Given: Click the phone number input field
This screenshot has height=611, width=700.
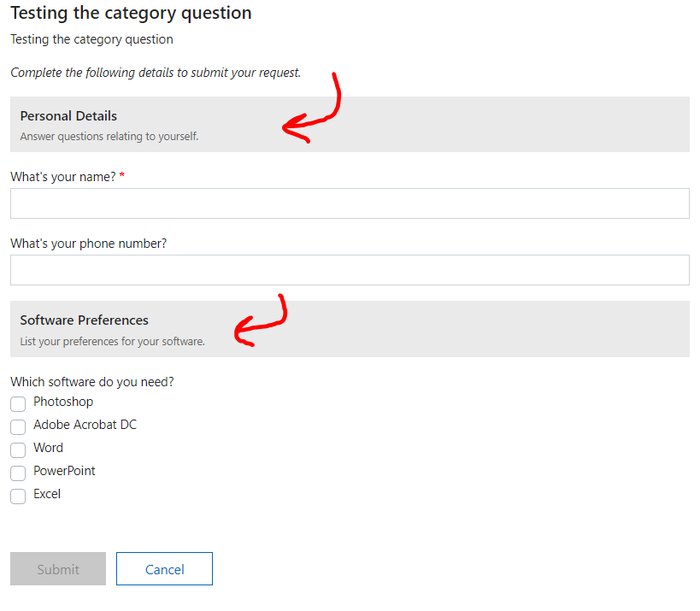Looking at the screenshot, I should (349, 270).
